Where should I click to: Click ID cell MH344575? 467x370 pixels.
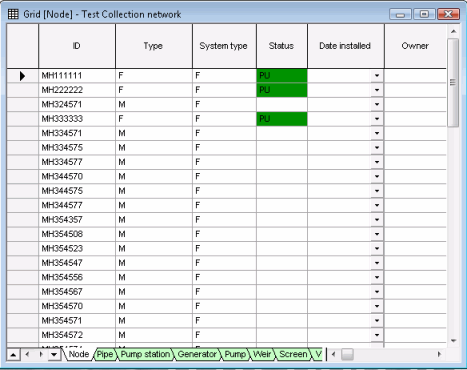(x=77, y=191)
